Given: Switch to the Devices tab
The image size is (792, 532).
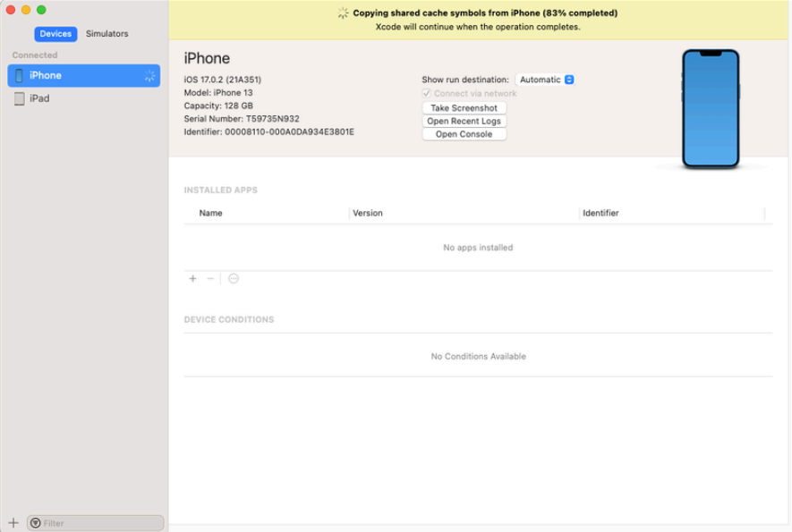Looking at the screenshot, I should (55, 34).
